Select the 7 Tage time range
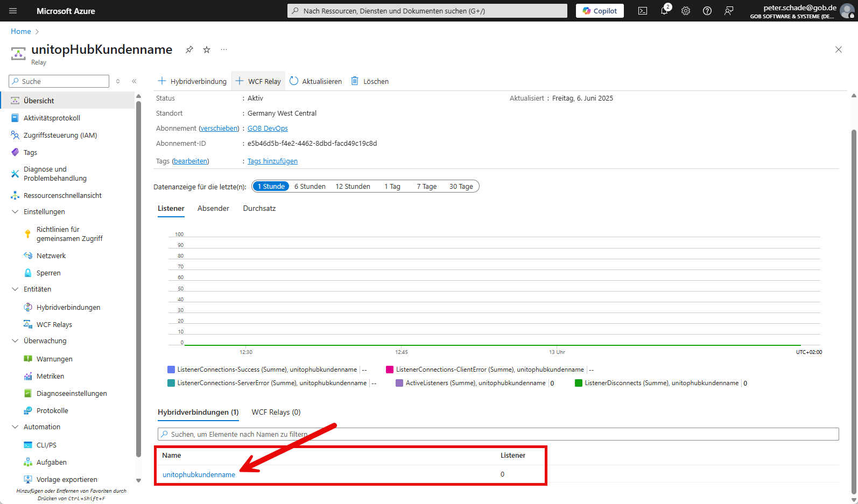This screenshot has height=504, width=858. coord(426,187)
